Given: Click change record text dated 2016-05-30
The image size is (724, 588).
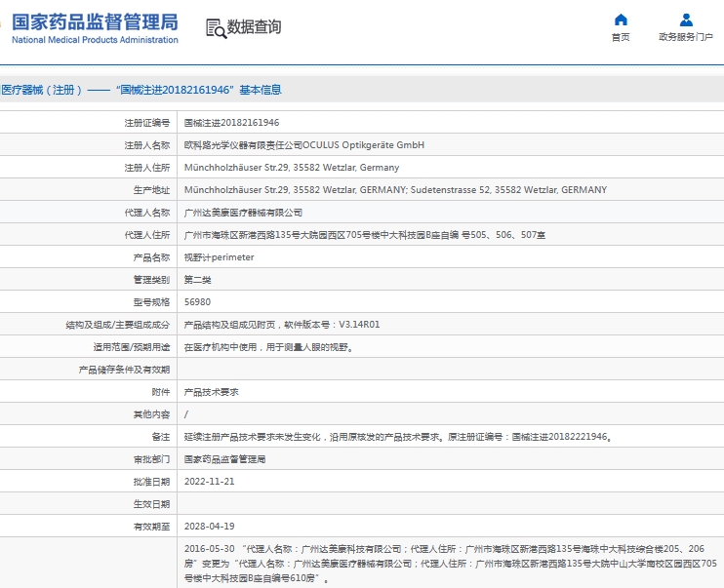Looking at the screenshot, I should click(x=450, y=564).
